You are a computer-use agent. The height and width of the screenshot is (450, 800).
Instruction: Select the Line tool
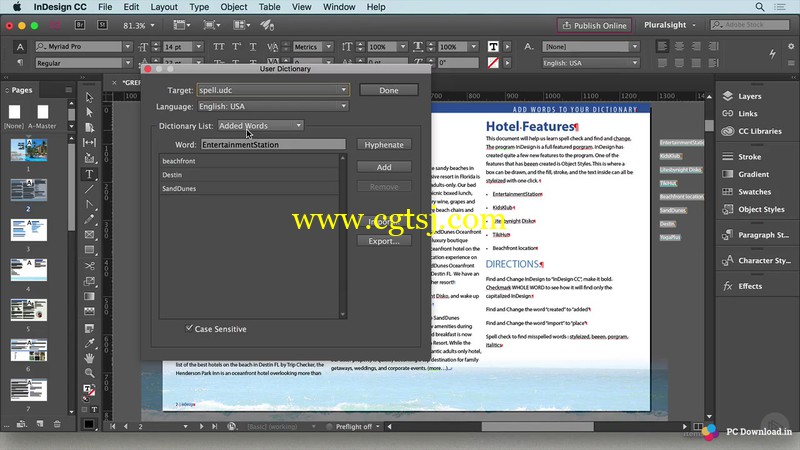tap(89, 189)
